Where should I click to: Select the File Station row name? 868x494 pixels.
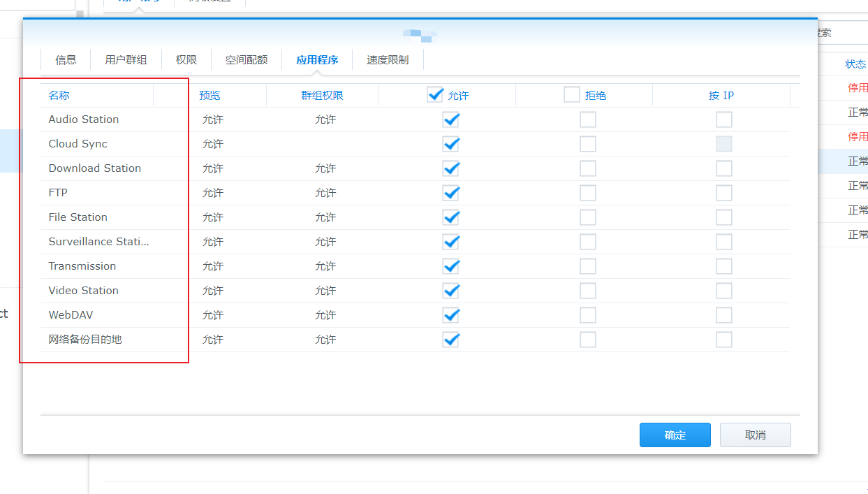(x=78, y=217)
